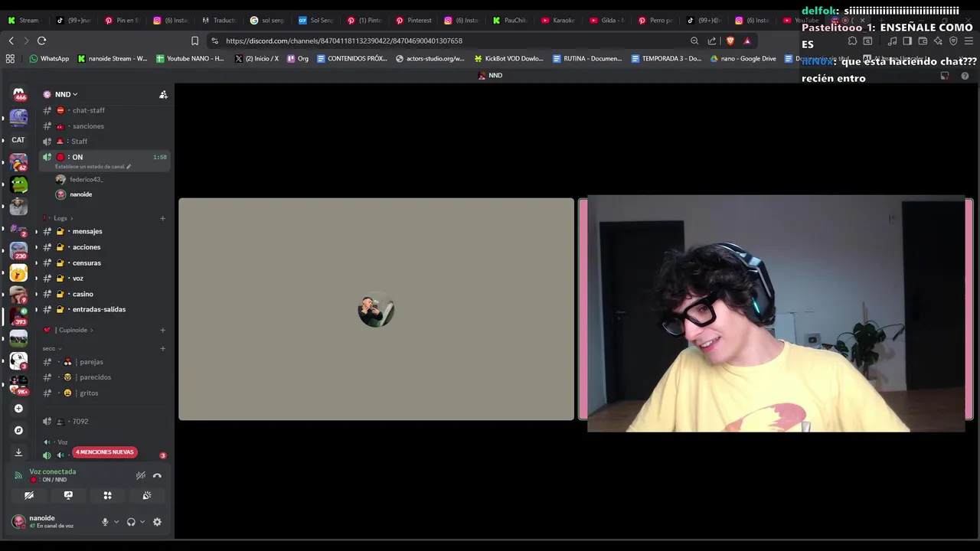This screenshot has height=551, width=980.
Task: Create channel in Logs category
Action: (162, 218)
